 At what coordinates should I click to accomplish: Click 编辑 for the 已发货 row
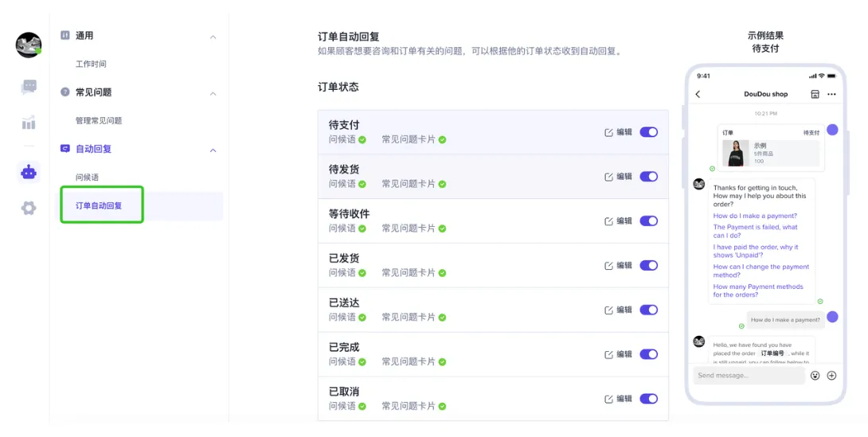coord(624,266)
